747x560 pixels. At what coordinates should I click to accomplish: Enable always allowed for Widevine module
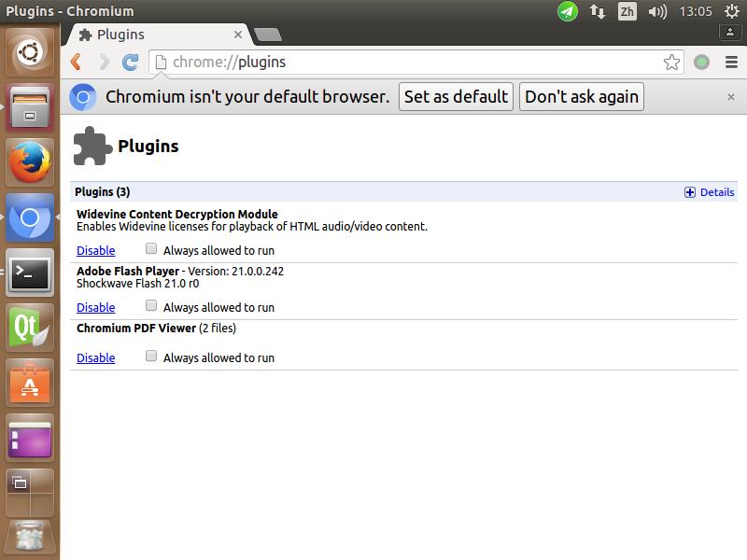[151, 249]
